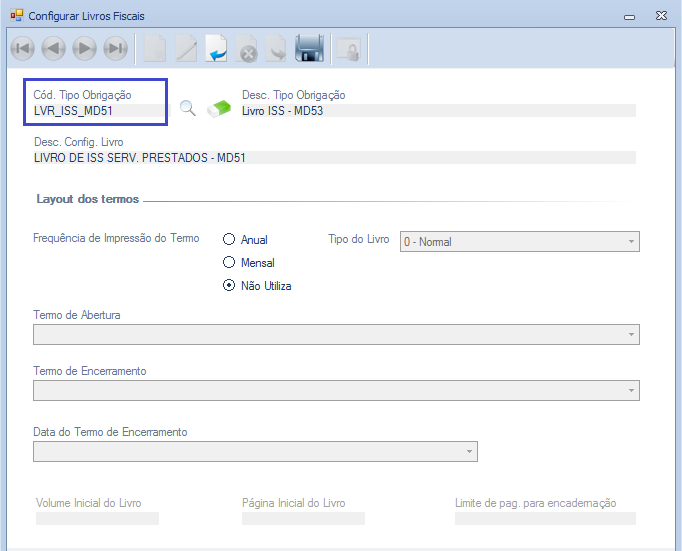682x551 pixels.
Task: Click 'Frequência de Impressão do Termo' label
Action: [x=116, y=238]
